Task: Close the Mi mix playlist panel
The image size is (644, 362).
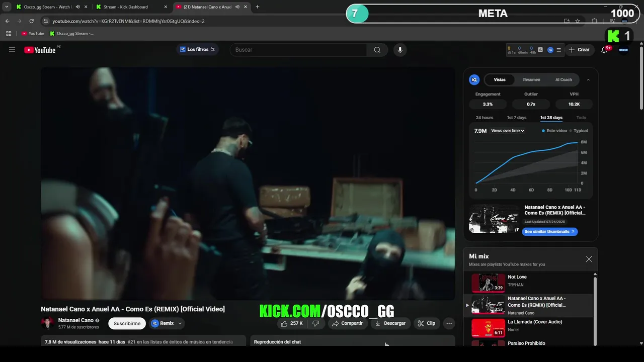Action: tap(589, 259)
